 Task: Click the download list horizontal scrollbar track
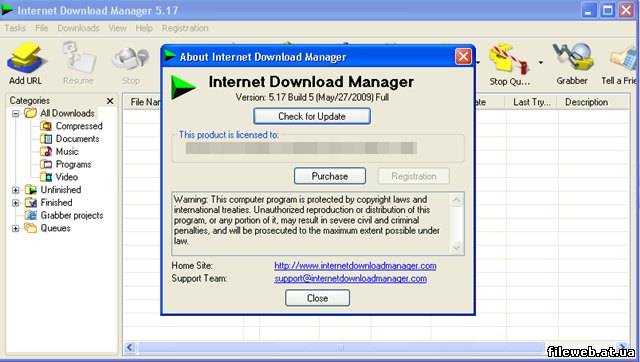click(x=341, y=348)
